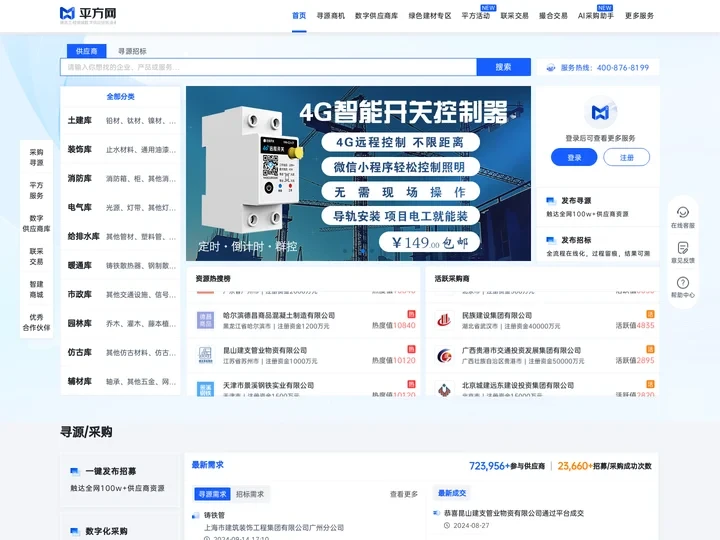Image resolution: width=720 pixels, height=540 pixels.
Task: Open 全部分类 heading
Action: [x=120, y=96]
